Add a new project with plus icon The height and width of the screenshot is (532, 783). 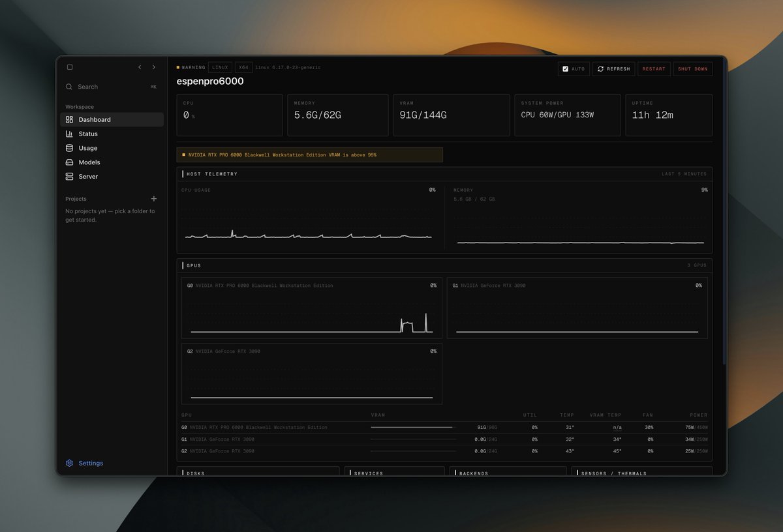click(x=154, y=199)
